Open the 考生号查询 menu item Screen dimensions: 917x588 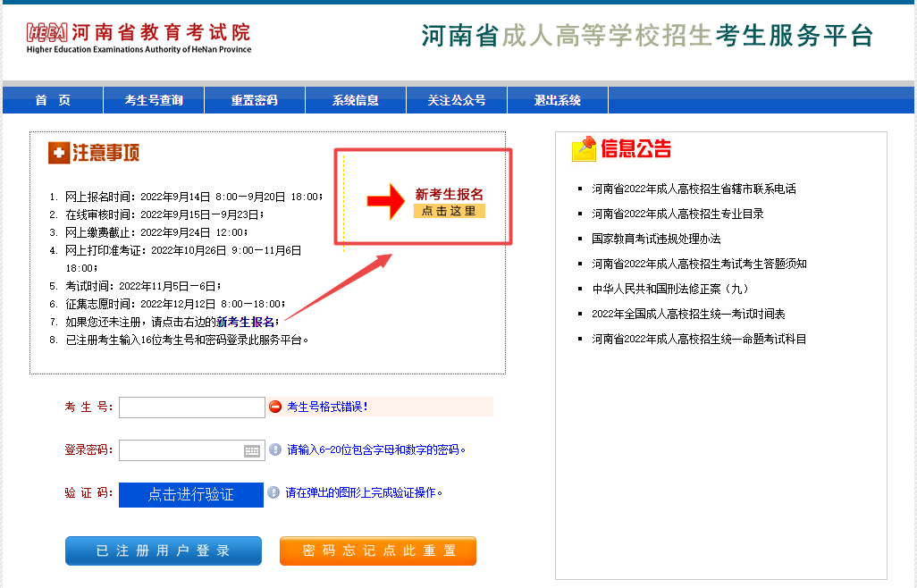coord(154,100)
